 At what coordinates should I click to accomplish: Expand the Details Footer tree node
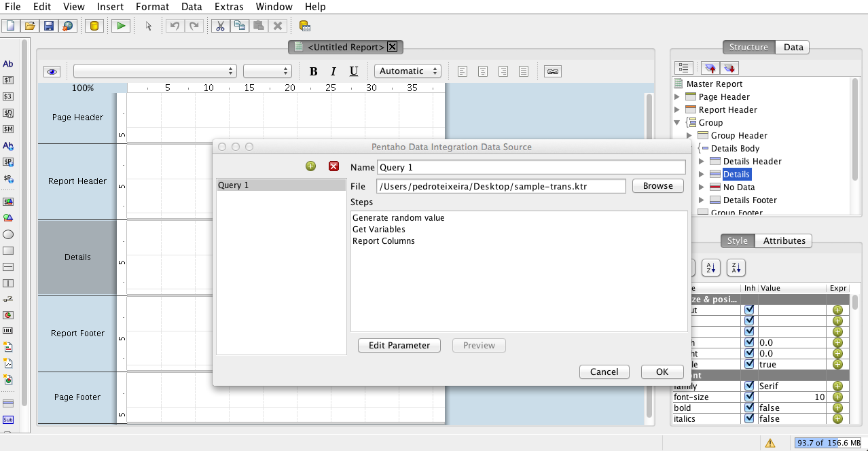(702, 200)
